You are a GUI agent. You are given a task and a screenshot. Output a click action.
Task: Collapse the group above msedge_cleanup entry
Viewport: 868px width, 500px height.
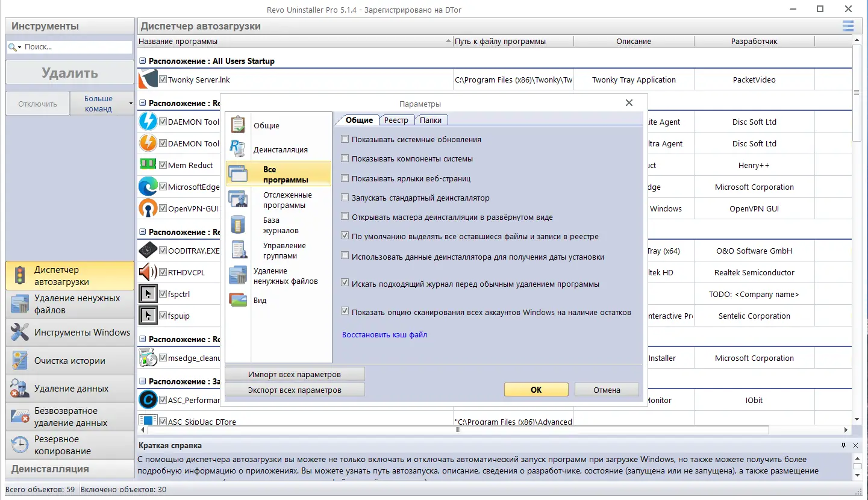coord(143,339)
